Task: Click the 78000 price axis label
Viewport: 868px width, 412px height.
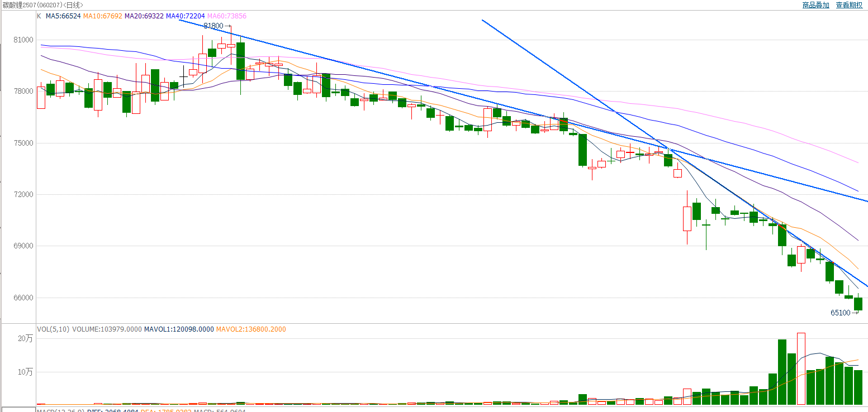Action: point(24,91)
